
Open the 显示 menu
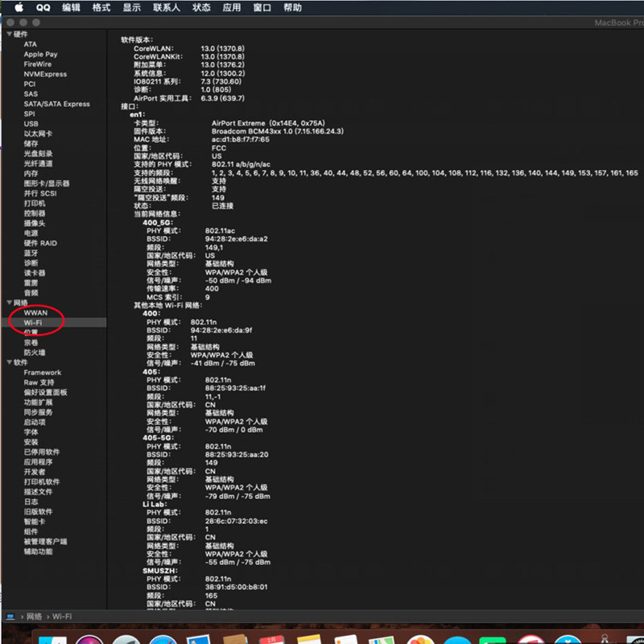point(132,7)
